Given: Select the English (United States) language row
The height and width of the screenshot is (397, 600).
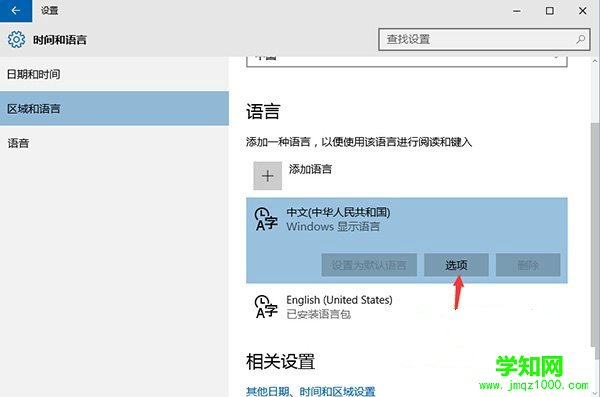Looking at the screenshot, I should [x=407, y=307].
